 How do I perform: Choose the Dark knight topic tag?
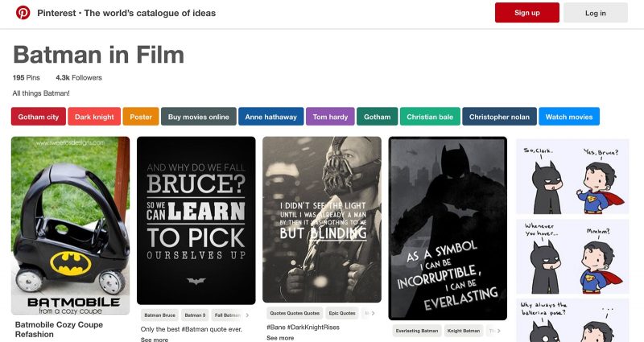click(94, 117)
